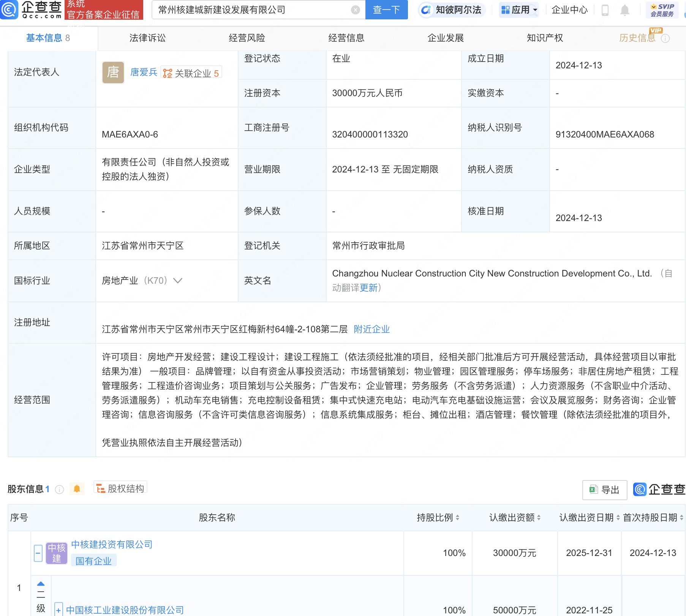The width and height of the screenshot is (686, 616).
Task: Click the shareholder info help icon
Action: pos(60,489)
